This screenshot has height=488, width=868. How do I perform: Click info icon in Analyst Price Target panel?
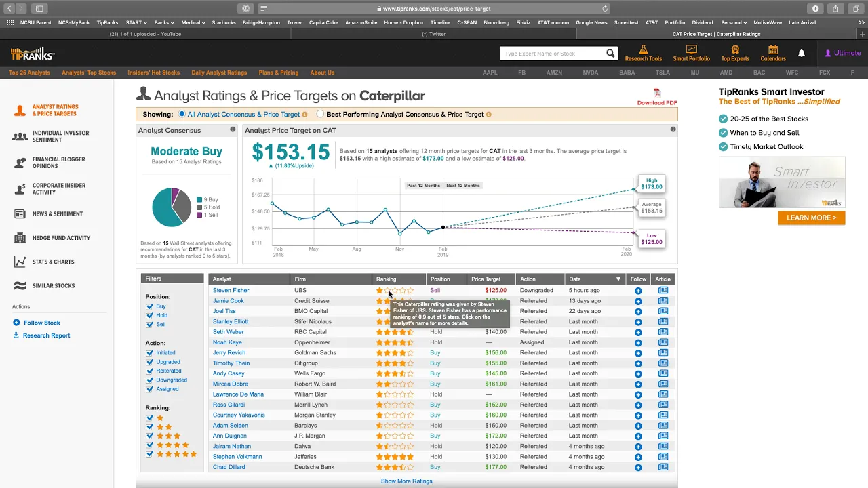[673, 129]
